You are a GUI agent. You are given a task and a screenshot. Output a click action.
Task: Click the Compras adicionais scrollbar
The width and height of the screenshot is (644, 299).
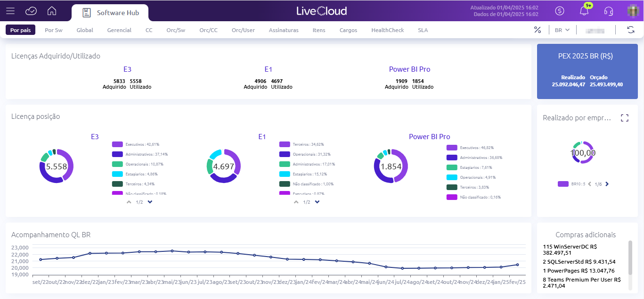click(x=630, y=257)
